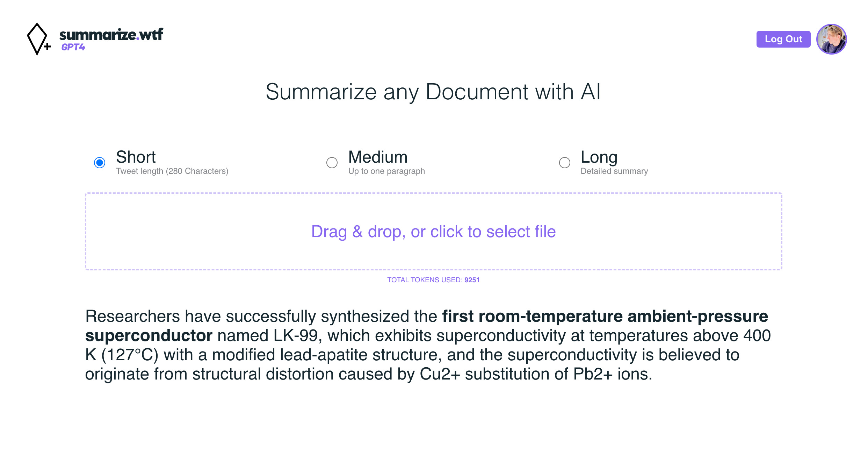Click the profile avatar picture
The image size is (868, 475).
coord(831,39)
